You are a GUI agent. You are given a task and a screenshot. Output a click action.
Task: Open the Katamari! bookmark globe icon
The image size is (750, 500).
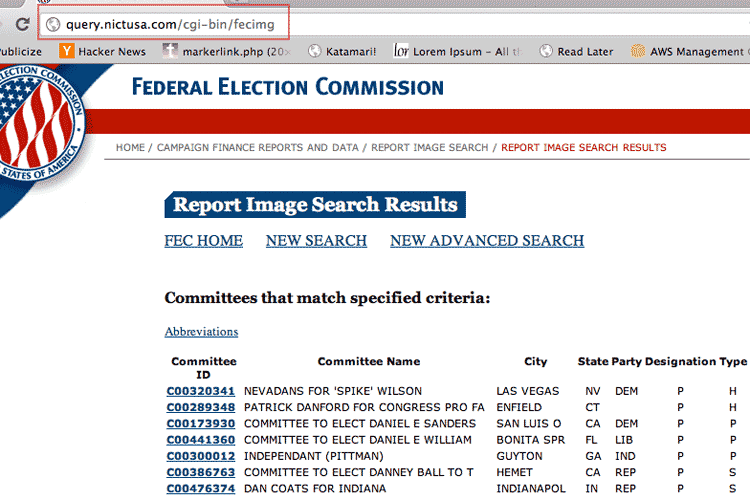tap(314, 51)
